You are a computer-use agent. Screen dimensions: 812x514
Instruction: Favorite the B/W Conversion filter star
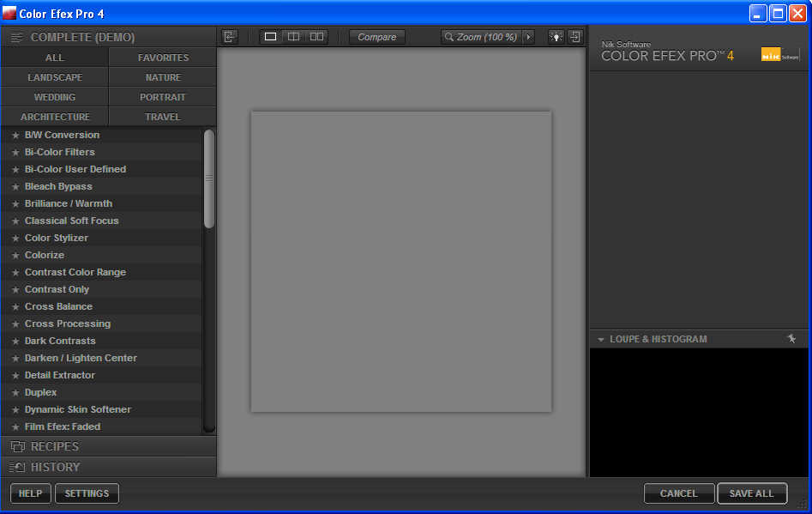pyautogui.click(x=15, y=136)
